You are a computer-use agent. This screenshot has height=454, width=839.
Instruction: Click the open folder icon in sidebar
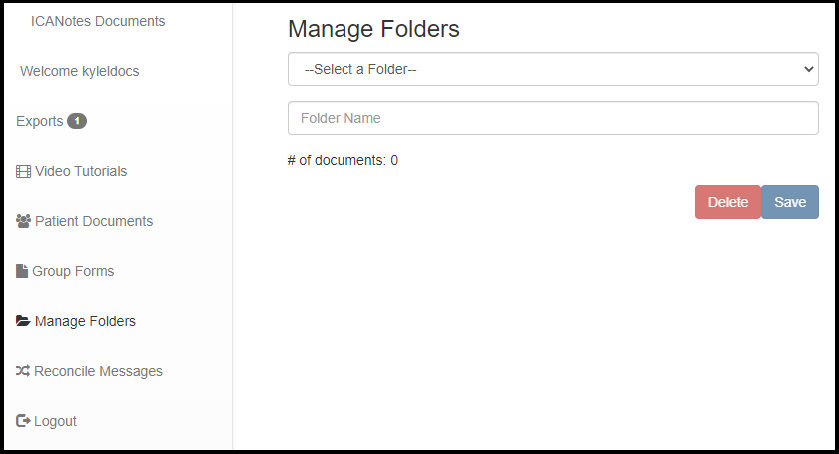pos(23,321)
